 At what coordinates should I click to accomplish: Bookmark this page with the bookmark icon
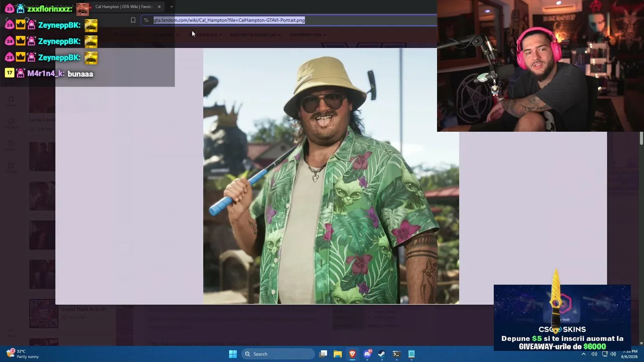pyautogui.click(x=133, y=20)
